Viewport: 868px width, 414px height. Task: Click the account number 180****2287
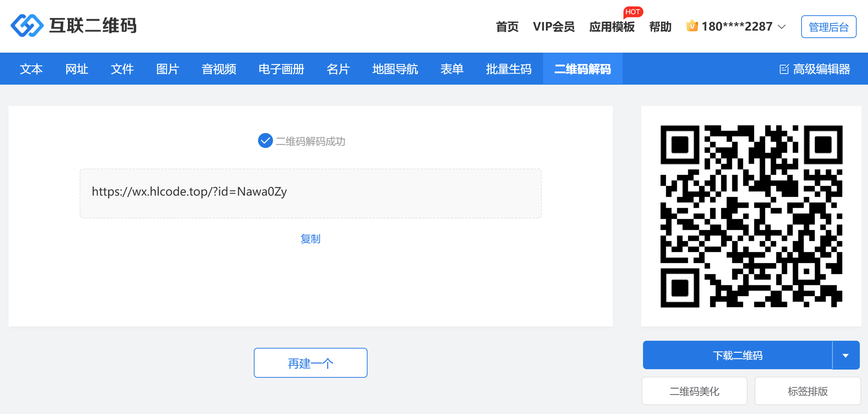tap(737, 27)
